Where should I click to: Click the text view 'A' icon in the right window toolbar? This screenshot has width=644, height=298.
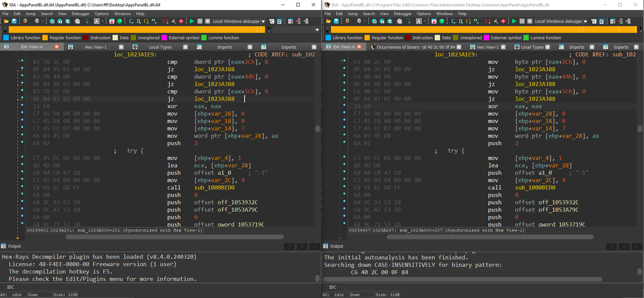tap(419, 21)
